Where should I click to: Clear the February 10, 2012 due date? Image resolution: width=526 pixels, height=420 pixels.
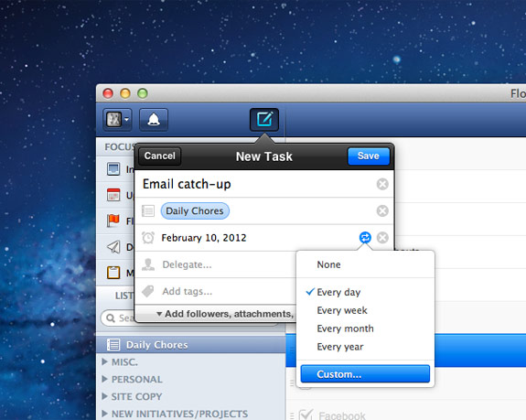[382, 238]
